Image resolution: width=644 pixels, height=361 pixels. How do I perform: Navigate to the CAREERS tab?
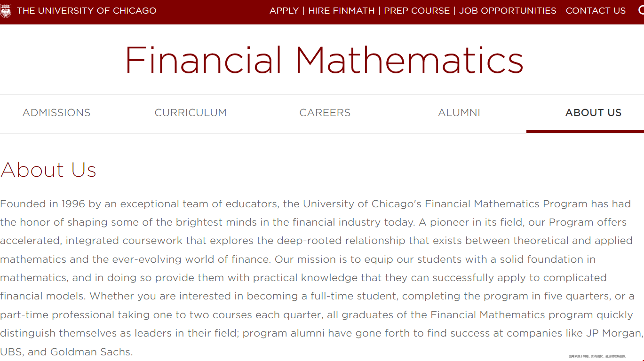(325, 113)
